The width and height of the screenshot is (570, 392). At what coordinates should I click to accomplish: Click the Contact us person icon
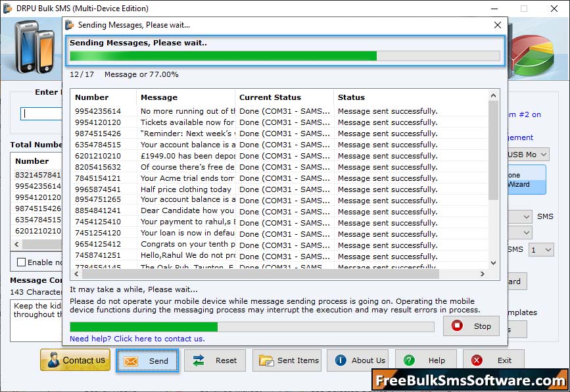[53, 360]
